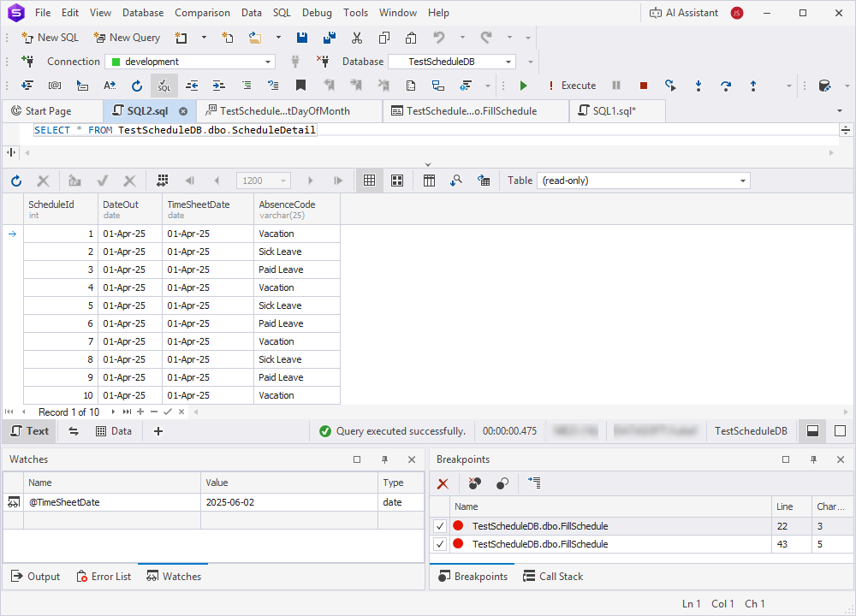Click the scissors Cut icon
This screenshot has height=616, width=856.
(357, 38)
